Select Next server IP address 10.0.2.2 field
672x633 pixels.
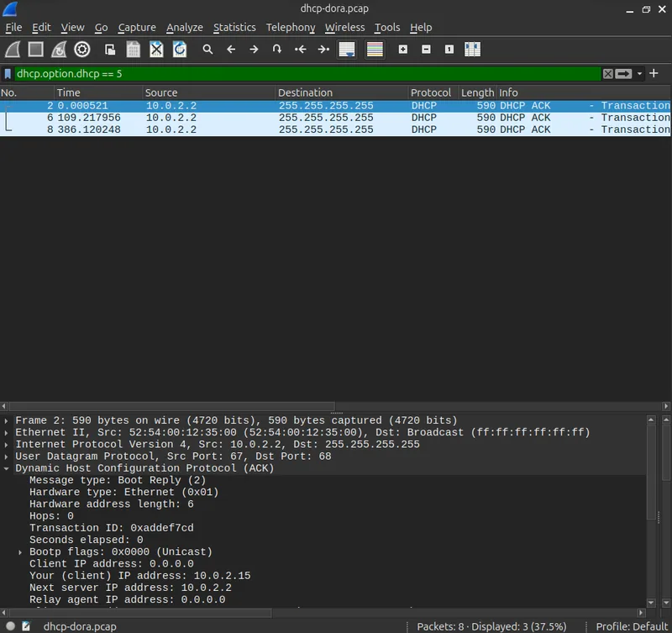pyautogui.click(x=130, y=588)
